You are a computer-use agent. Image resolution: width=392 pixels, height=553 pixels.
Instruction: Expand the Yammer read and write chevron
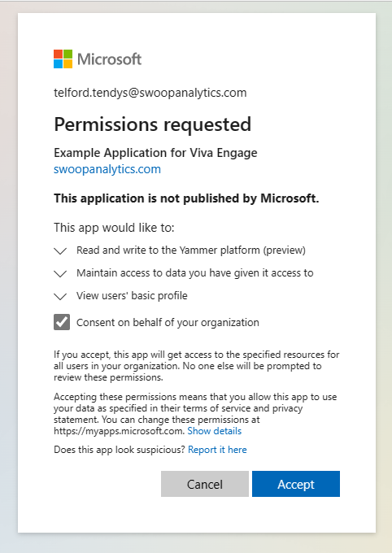(x=60, y=250)
